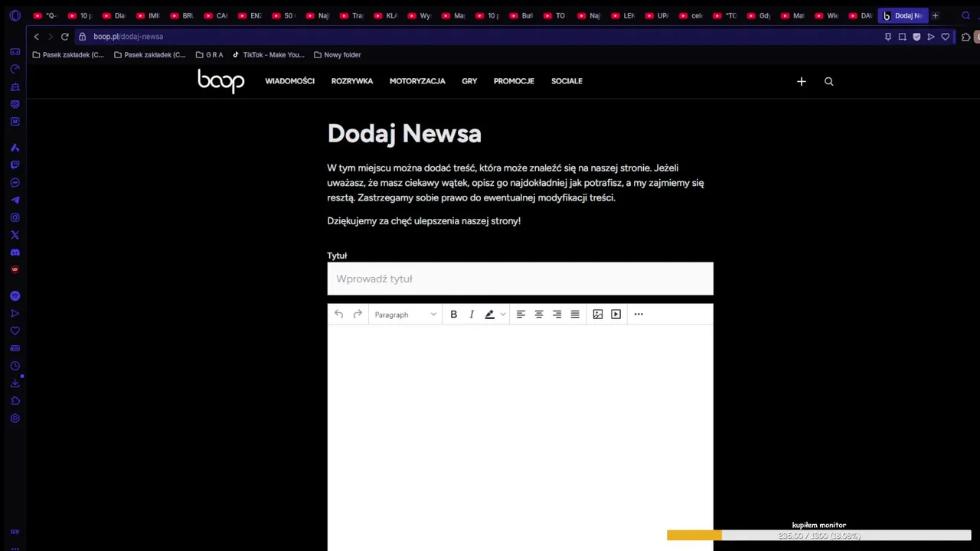Select the Dodaj Newsa browser tab
Image resolution: width=980 pixels, height=551 pixels.
point(903,15)
